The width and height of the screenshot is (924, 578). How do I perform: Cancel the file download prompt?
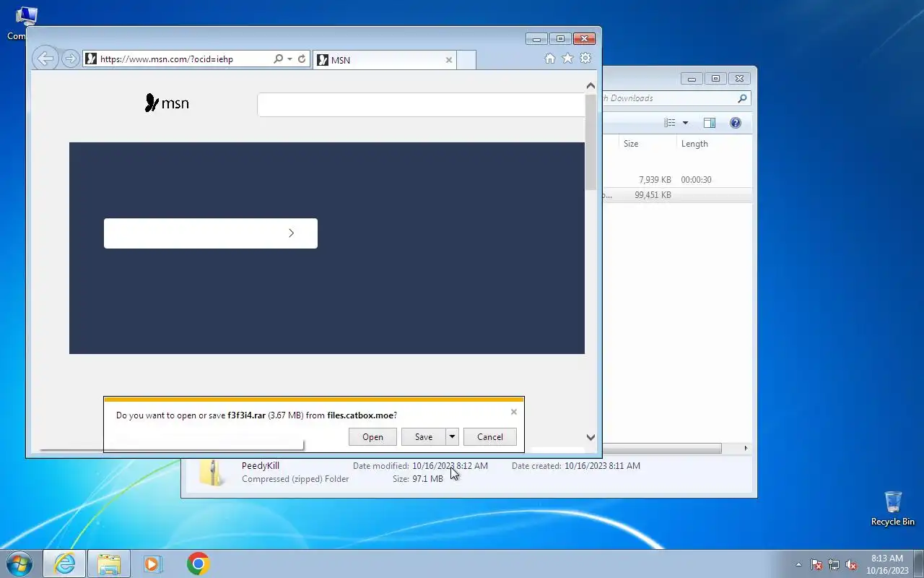pos(490,437)
